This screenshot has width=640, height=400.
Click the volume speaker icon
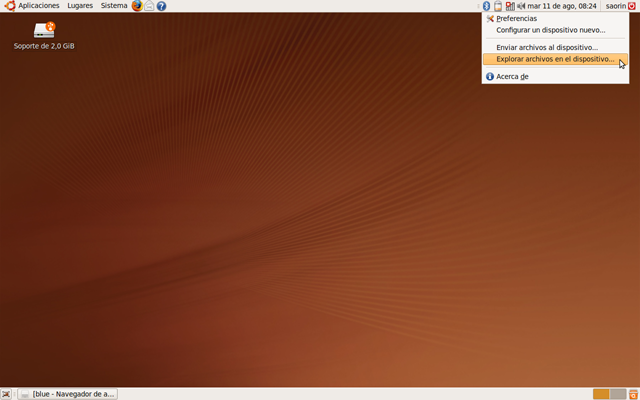click(x=520, y=6)
